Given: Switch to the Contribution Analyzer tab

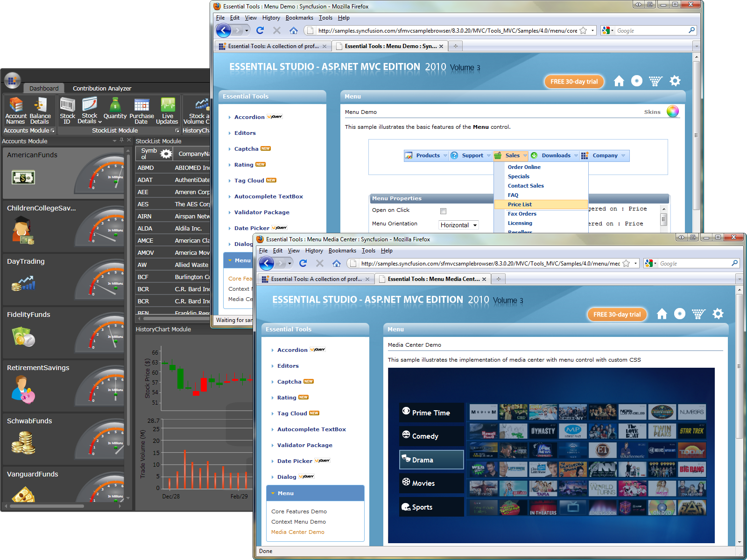Looking at the screenshot, I should [101, 88].
